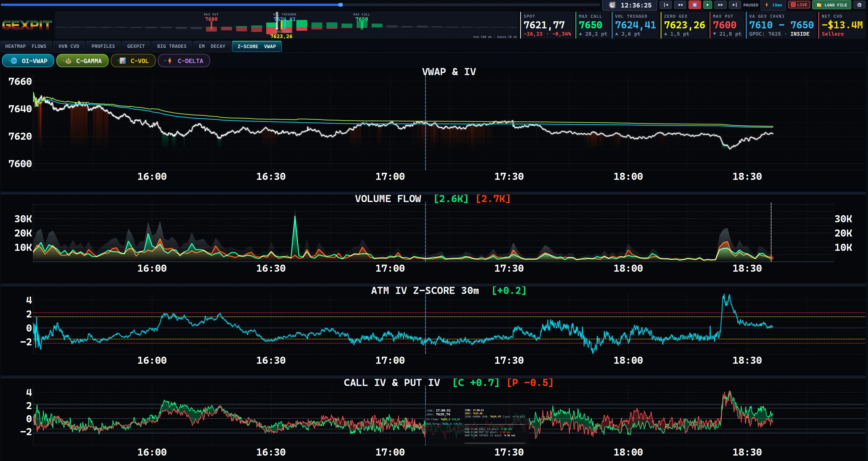Screen dimensions: 868x461
Task: Select the GEXPIT tab
Action: click(136, 46)
